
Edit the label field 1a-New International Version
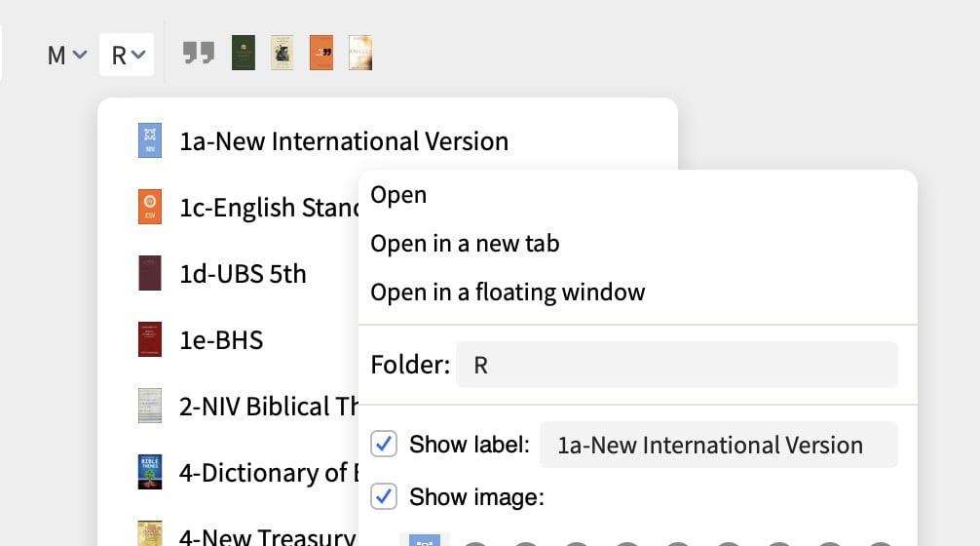click(x=719, y=445)
